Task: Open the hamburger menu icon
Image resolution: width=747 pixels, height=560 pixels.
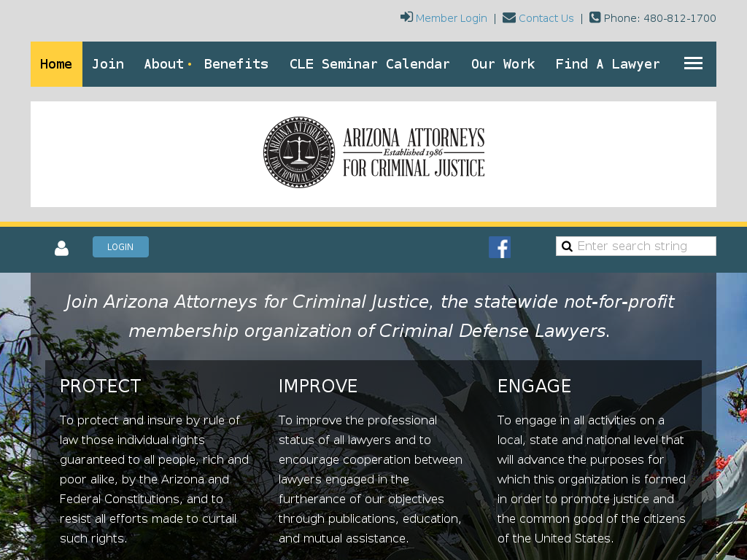Action: [693, 63]
